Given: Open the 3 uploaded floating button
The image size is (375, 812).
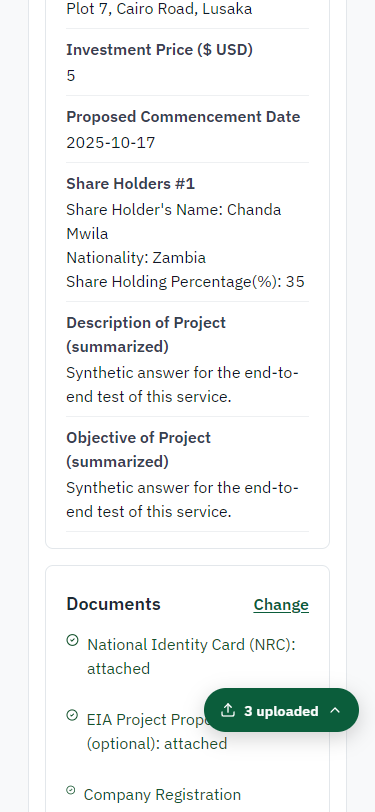Looking at the screenshot, I should tap(281, 710).
